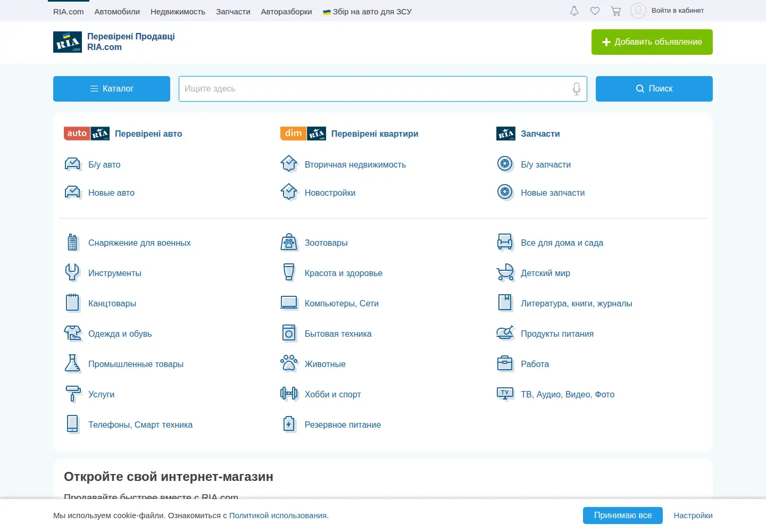Click Бытовая техника washer icon

point(289,334)
